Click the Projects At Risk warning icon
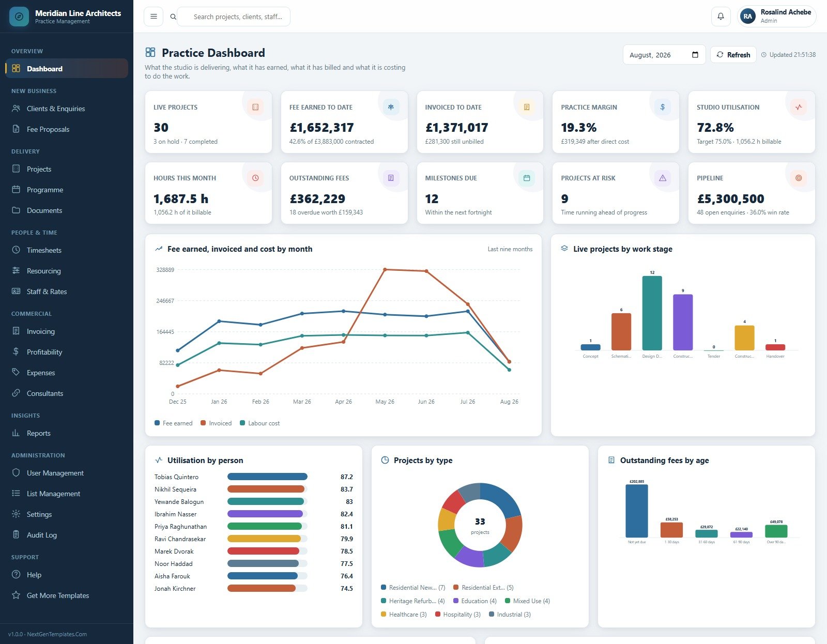 (663, 178)
